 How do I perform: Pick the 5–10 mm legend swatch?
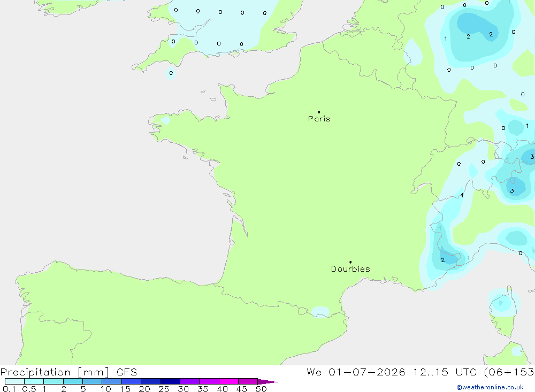point(93,381)
